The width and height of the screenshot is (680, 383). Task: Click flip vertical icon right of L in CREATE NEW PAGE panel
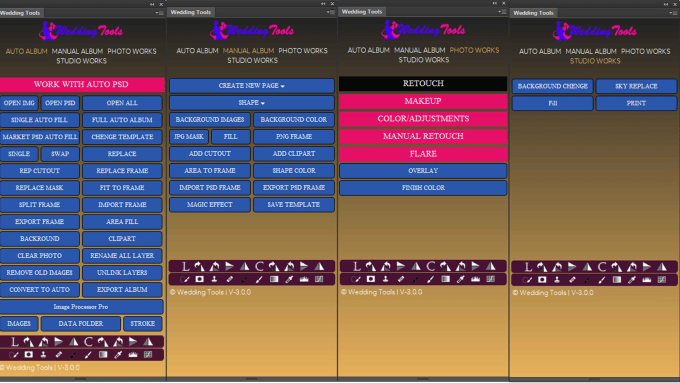click(230, 266)
